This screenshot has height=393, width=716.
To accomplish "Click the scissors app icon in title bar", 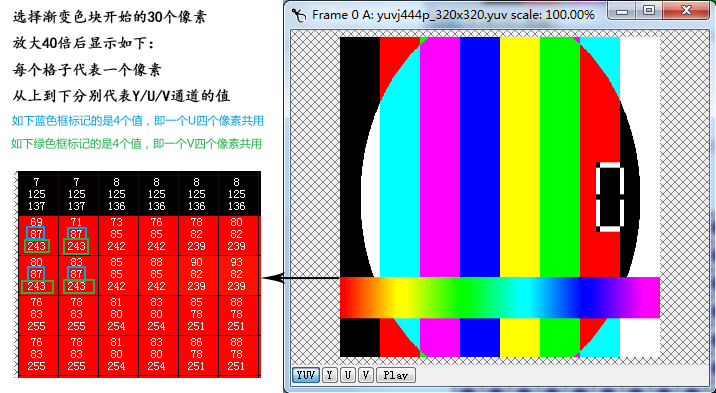I will pyautogui.click(x=299, y=15).
